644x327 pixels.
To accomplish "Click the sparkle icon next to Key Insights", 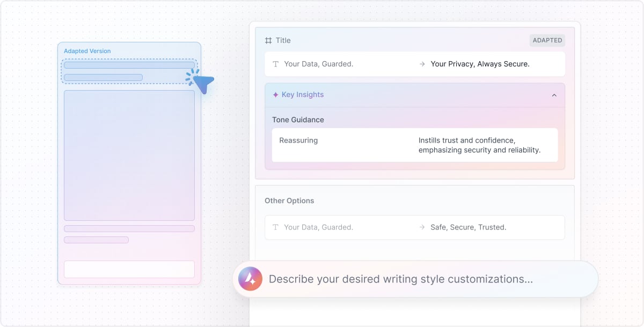I will (275, 95).
